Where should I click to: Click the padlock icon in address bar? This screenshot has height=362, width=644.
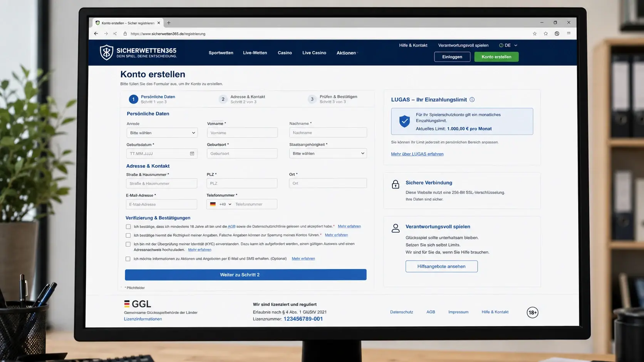[125, 34]
